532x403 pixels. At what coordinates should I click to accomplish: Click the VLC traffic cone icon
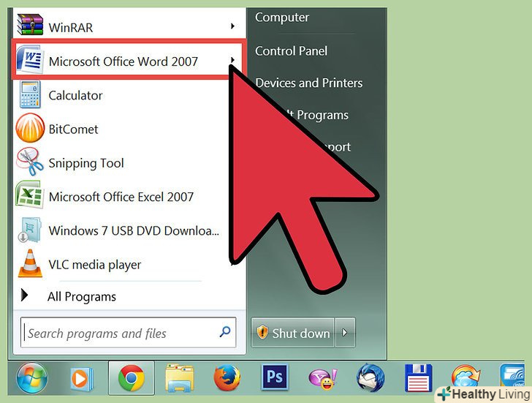[30, 263]
